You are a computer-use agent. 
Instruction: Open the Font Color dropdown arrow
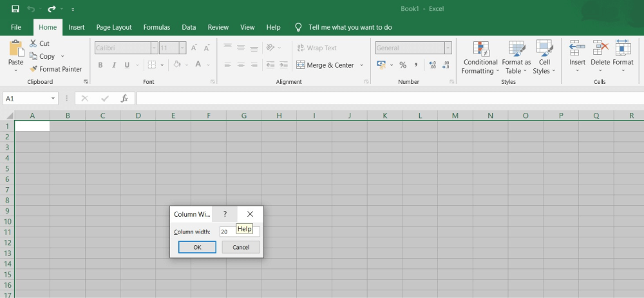[208, 65]
